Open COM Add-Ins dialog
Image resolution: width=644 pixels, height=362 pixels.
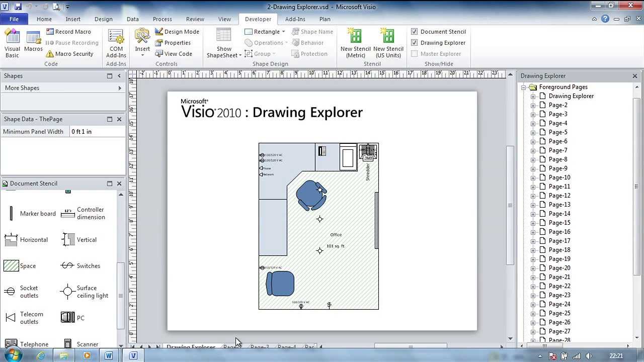[116, 44]
